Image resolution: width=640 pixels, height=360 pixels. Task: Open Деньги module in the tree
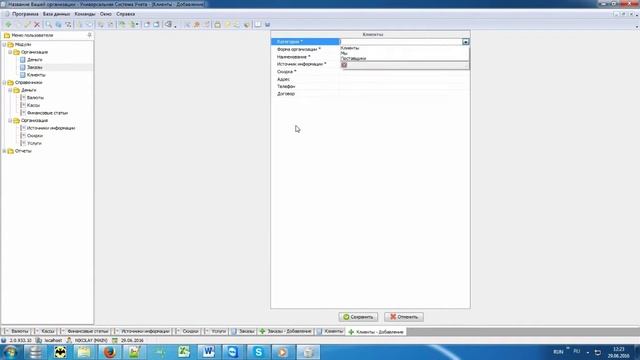tap(34, 60)
